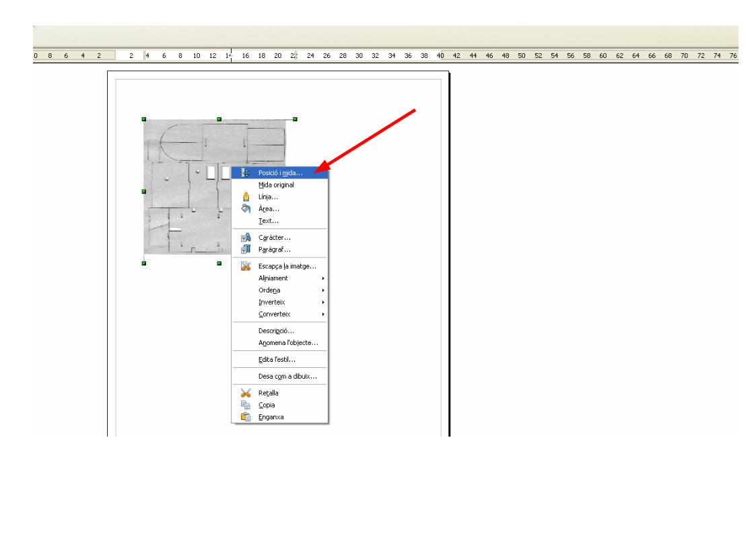This screenshot has width=756, height=535.
Task: Expand the Ordena submenu arrow
Action: pyautogui.click(x=323, y=290)
